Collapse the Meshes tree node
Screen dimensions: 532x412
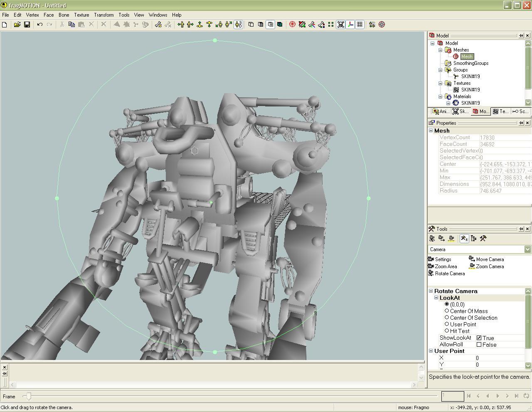[440, 49]
